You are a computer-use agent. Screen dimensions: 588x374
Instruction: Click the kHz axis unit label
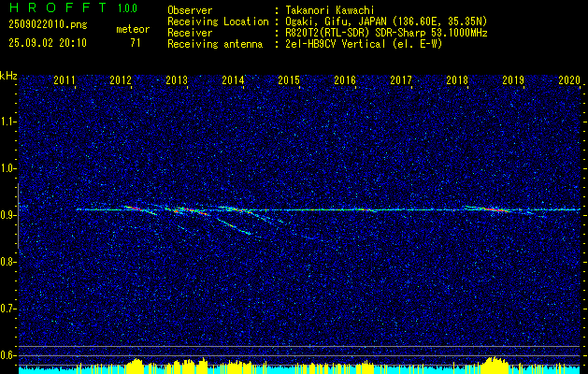pos(8,76)
